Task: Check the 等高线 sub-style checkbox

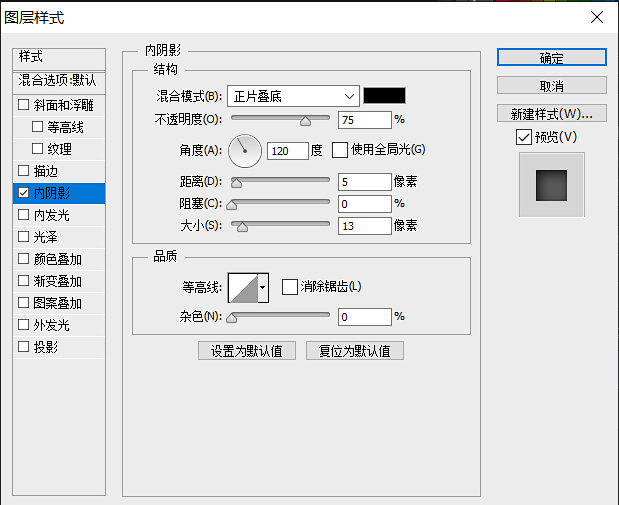Action: (x=37, y=127)
